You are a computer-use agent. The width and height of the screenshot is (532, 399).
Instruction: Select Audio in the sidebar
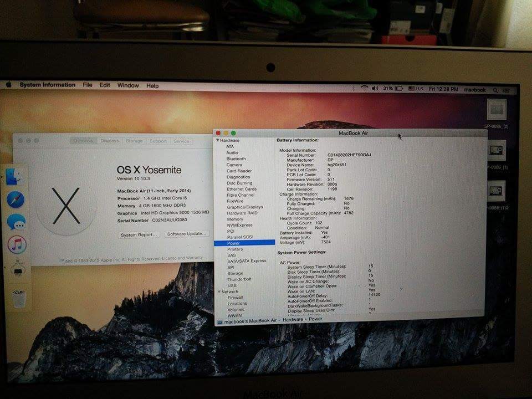[232, 153]
